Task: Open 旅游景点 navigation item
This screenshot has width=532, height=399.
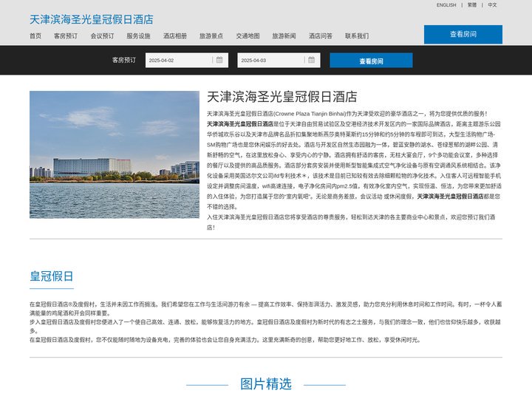Action: coord(211,36)
